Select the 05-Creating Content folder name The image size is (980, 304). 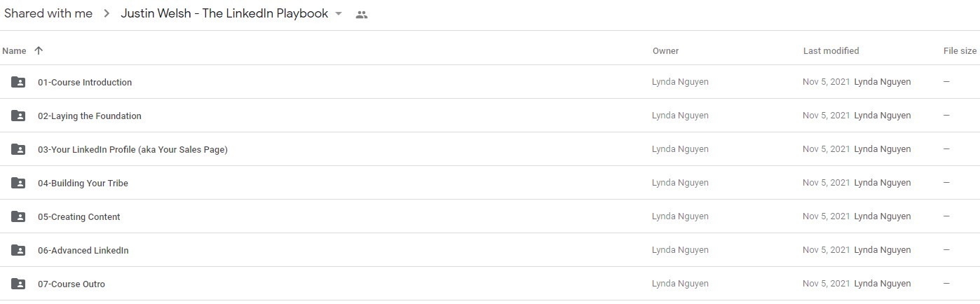click(x=79, y=216)
